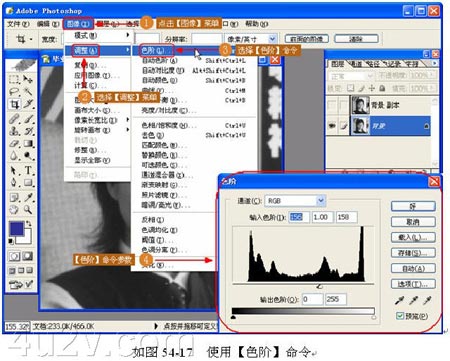Click the 取消 button in Levels dialog
The image size is (450, 361).
pos(413,222)
